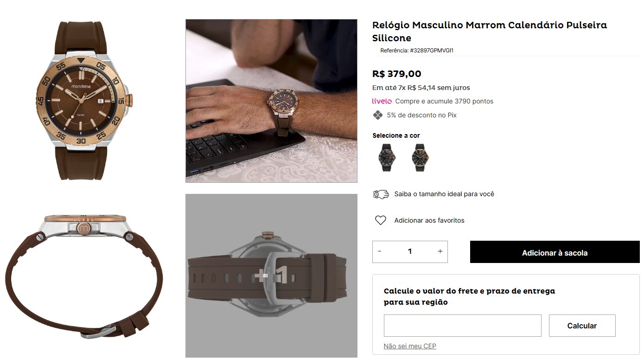The image size is (644, 359).
Task: Open Saiba o tamanho ideal para você
Action: coord(444,194)
